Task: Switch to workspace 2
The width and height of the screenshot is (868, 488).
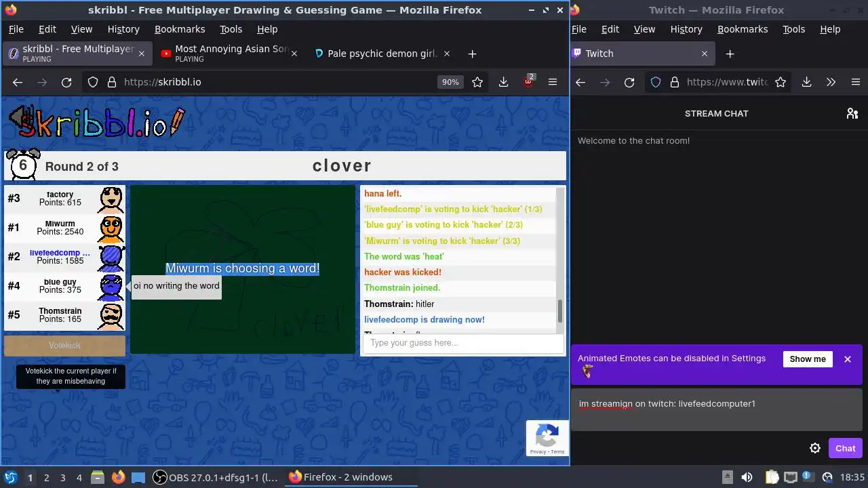Action: coord(46,477)
